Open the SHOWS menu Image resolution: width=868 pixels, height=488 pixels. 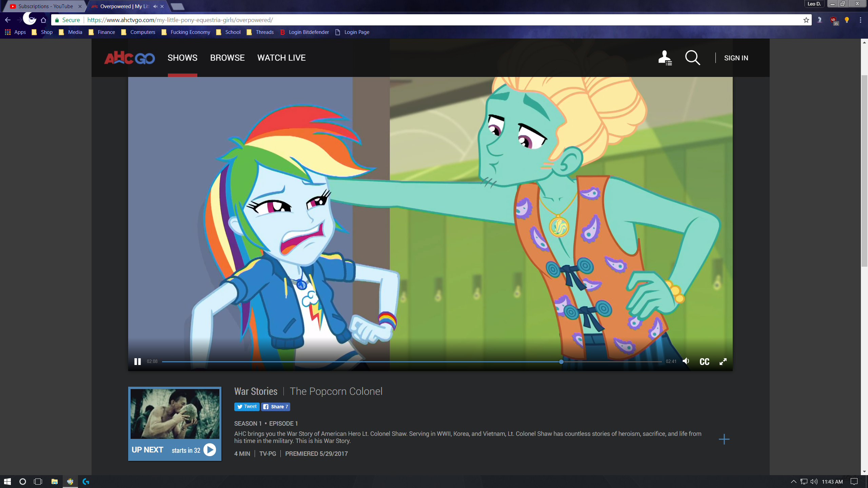(182, 58)
